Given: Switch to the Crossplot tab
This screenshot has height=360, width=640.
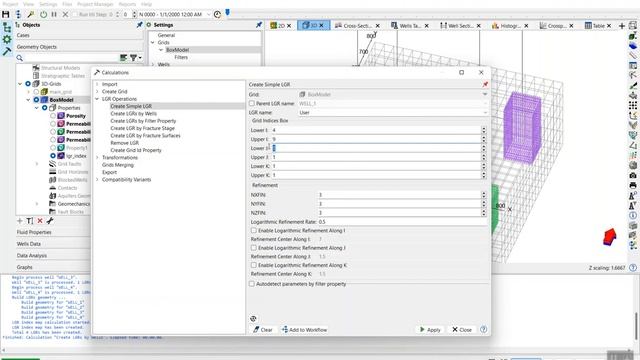Looking at the screenshot, I should 553,26.
